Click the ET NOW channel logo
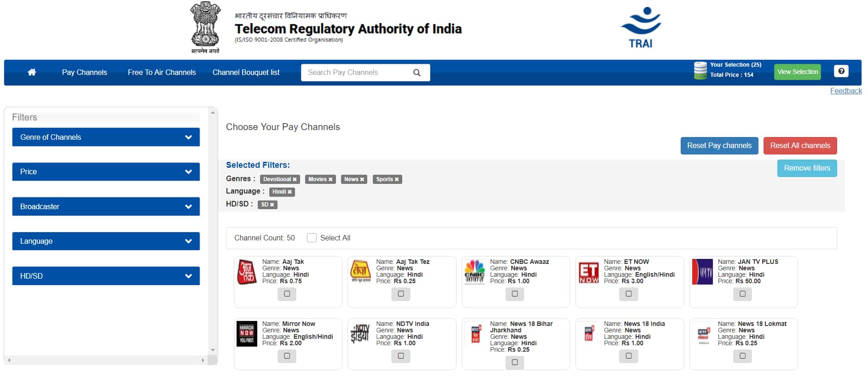Viewport: 868px width, 377px height. tap(589, 273)
